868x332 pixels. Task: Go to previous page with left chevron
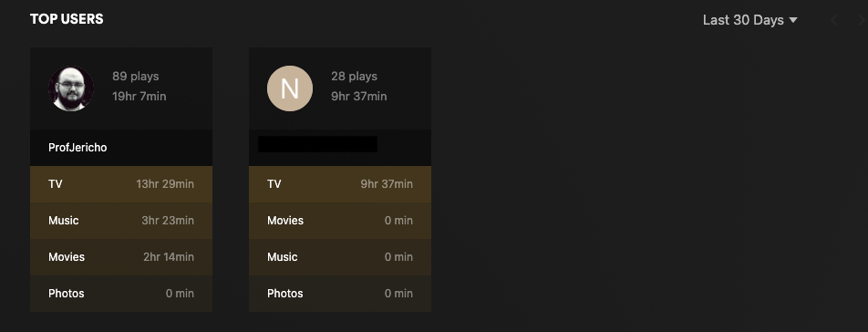coord(833,20)
